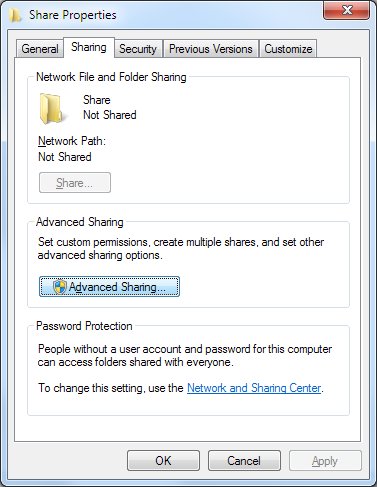Open the Customize tab

[288, 49]
